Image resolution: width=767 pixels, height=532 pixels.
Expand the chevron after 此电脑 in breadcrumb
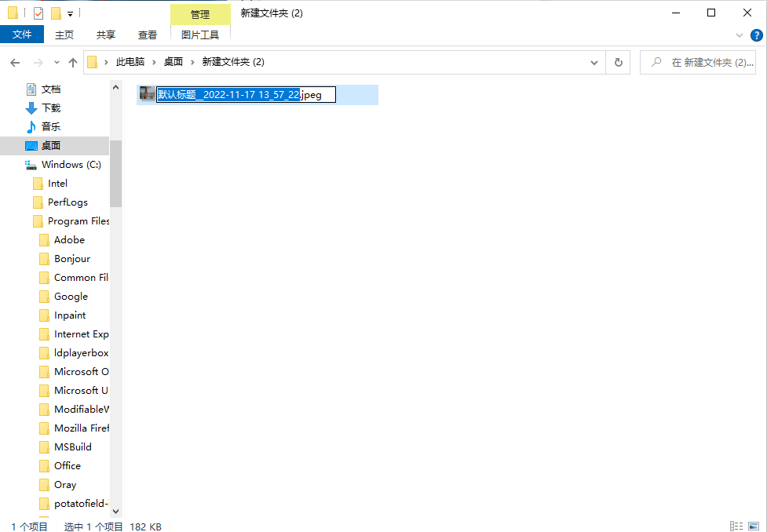tap(154, 62)
